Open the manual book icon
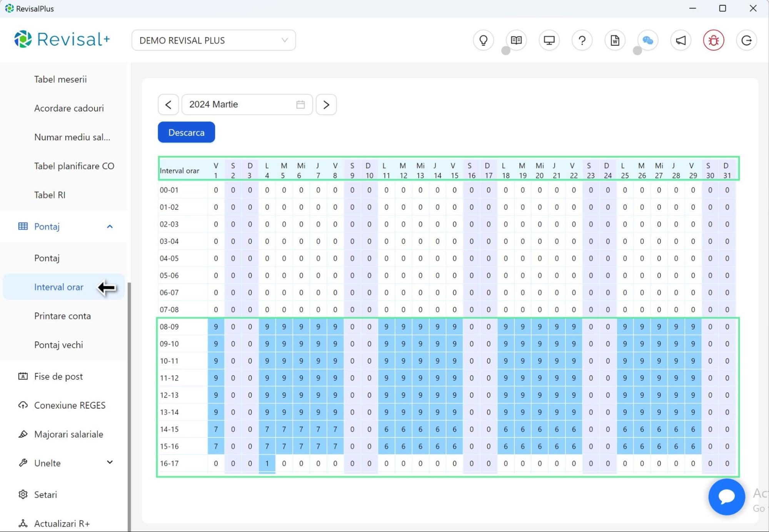The width and height of the screenshot is (769, 532). click(516, 40)
